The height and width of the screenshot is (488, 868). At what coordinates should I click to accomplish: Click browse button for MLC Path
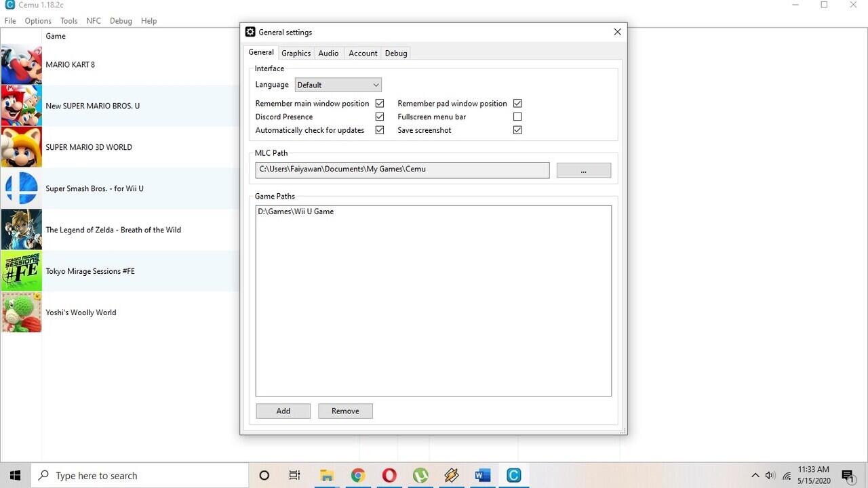click(x=584, y=171)
